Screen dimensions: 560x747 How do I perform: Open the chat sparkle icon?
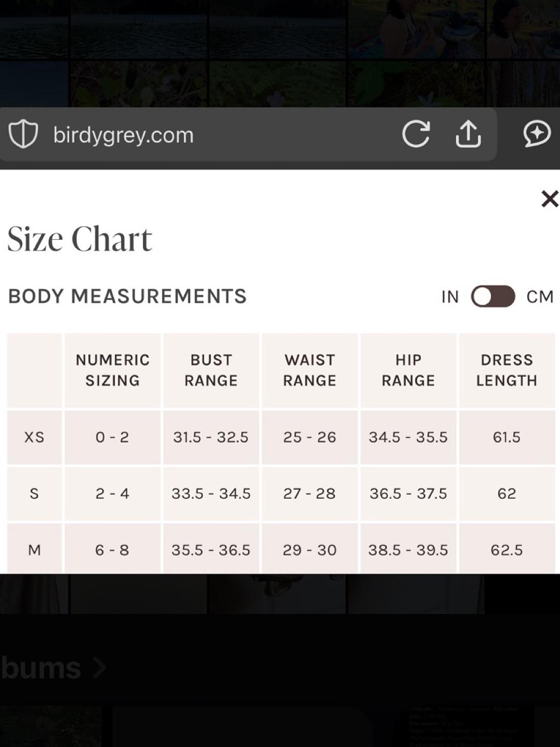[x=537, y=134]
